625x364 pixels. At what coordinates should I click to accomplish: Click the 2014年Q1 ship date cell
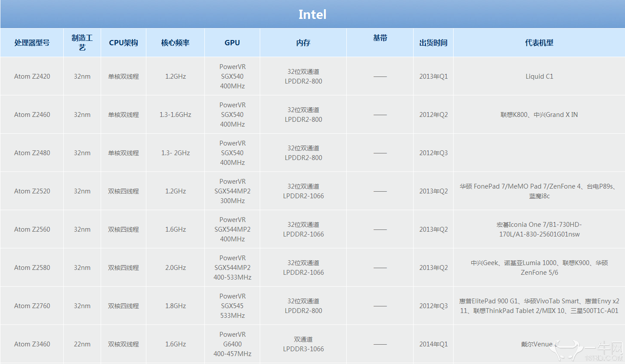point(433,344)
